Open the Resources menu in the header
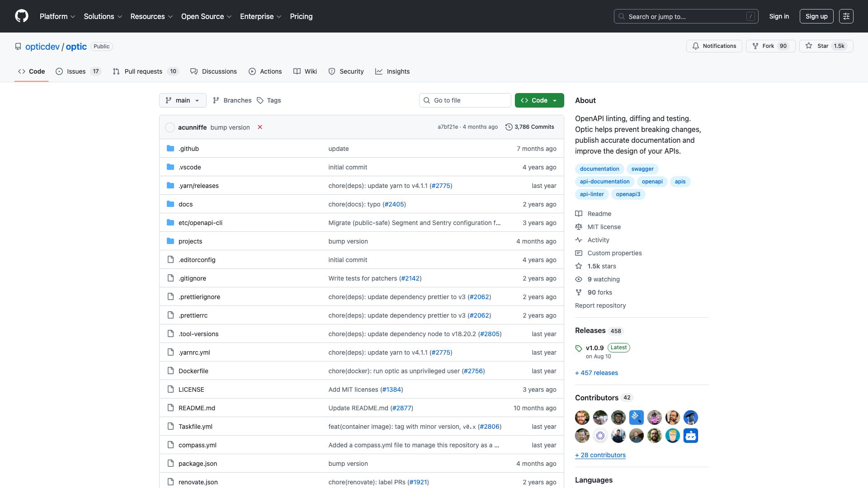This screenshot has height=488, width=868. [151, 16]
